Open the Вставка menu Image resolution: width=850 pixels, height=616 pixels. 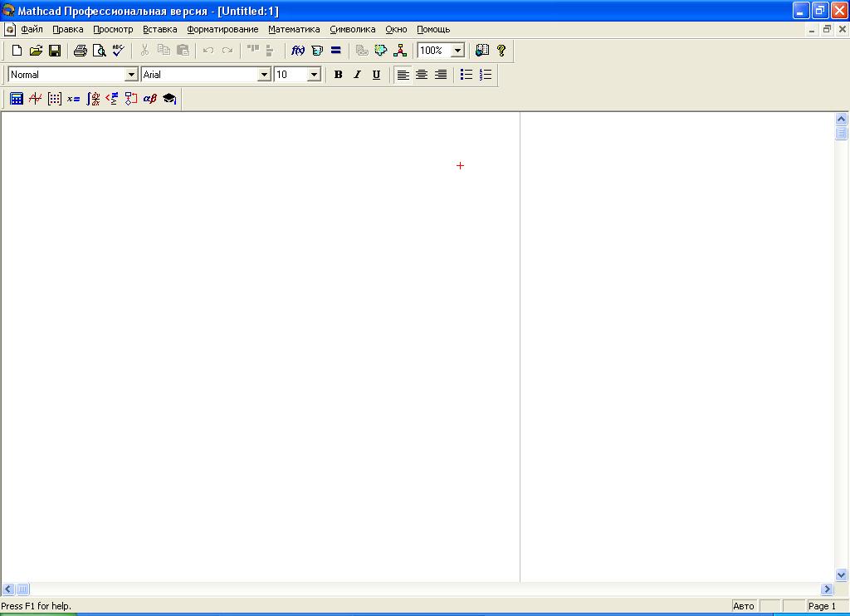pos(160,29)
